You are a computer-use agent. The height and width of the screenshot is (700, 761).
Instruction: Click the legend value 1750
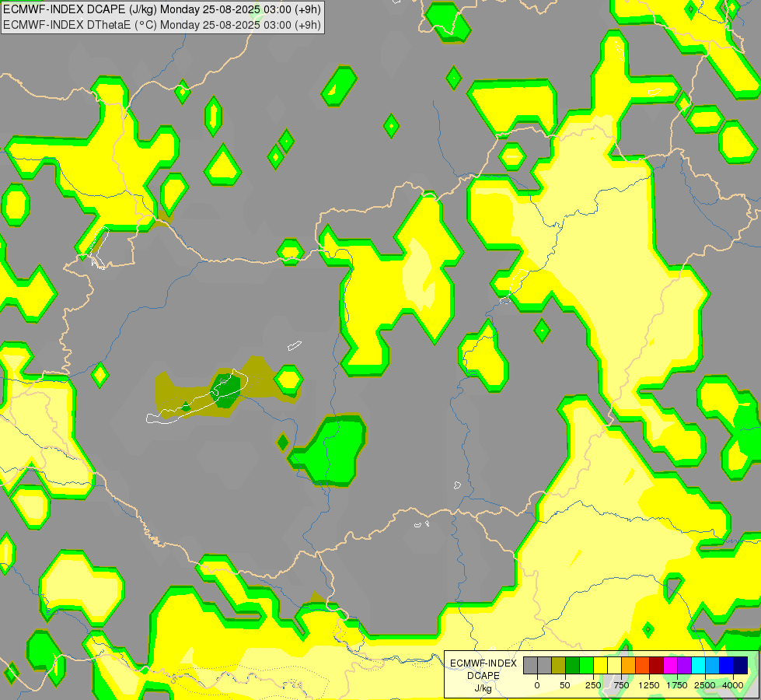pyautogui.click(x=677, y=685)
